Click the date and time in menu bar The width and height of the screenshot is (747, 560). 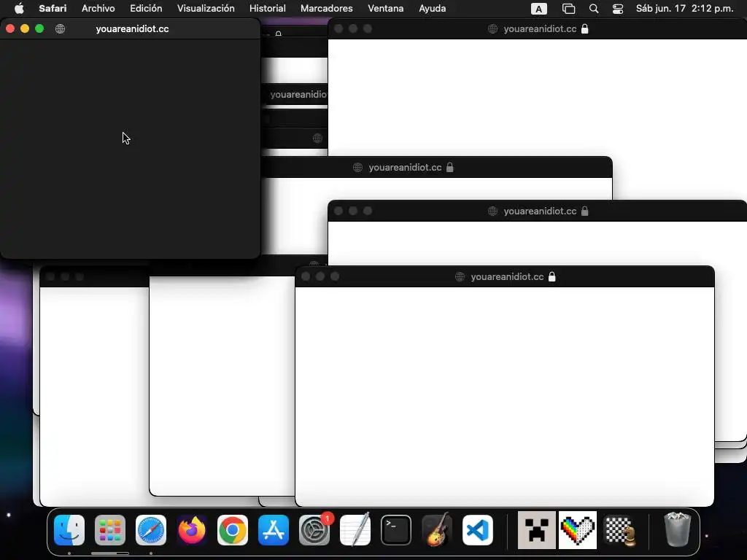coord(684,9)
